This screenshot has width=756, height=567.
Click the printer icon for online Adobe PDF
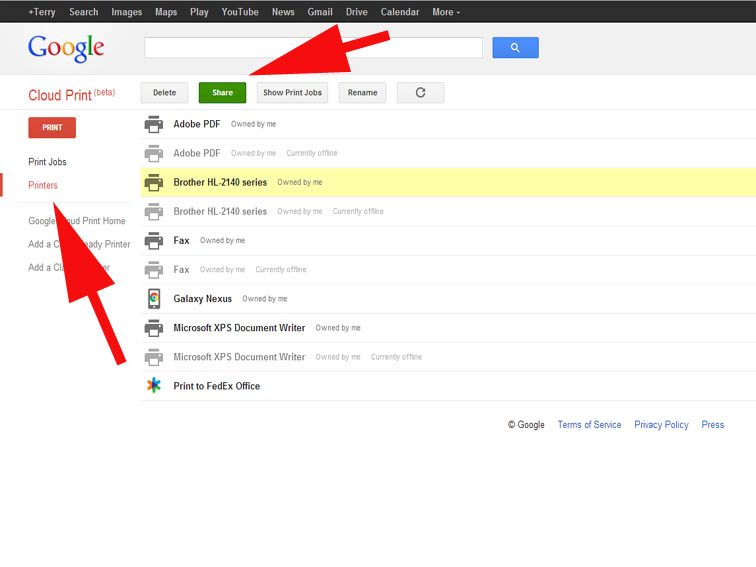tap(154, 124)
